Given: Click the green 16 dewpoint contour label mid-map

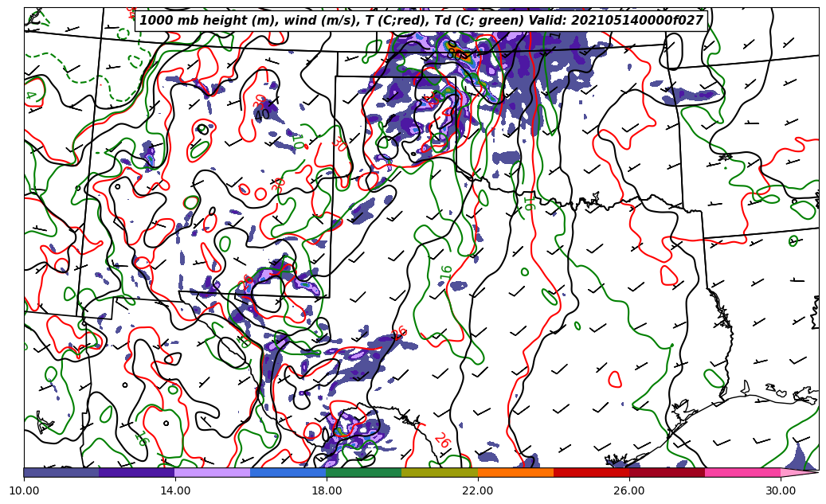Looking at the screenshot, I should (x=446, y=272).
